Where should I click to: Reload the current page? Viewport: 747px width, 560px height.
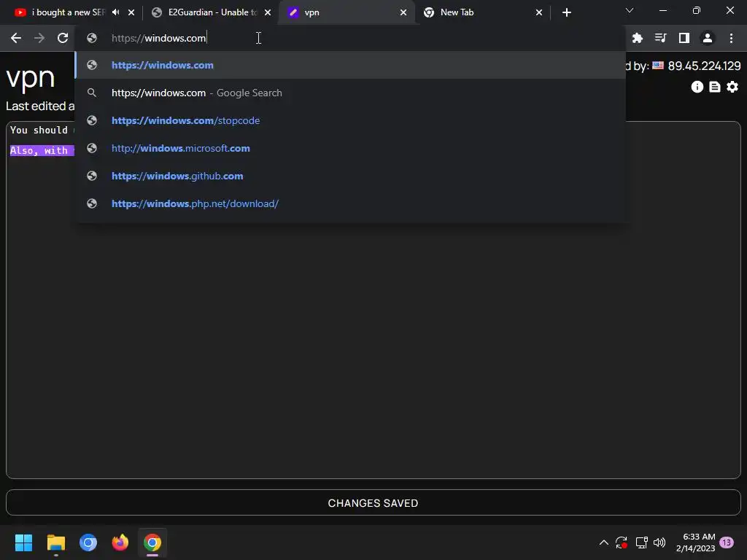click(63, 38)
